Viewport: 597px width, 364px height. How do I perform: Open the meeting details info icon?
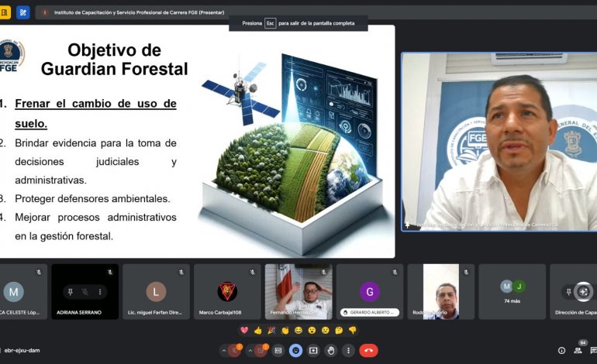(561, 351)
